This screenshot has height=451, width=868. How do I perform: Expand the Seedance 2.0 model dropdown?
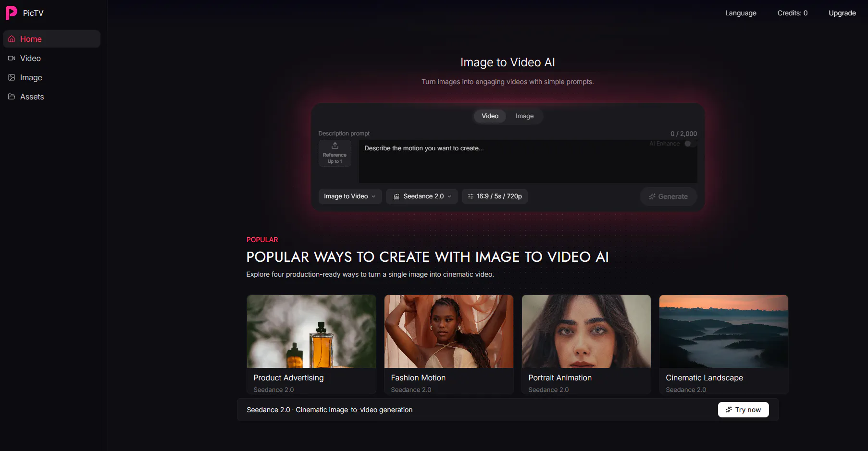click(x=422, y=196)
